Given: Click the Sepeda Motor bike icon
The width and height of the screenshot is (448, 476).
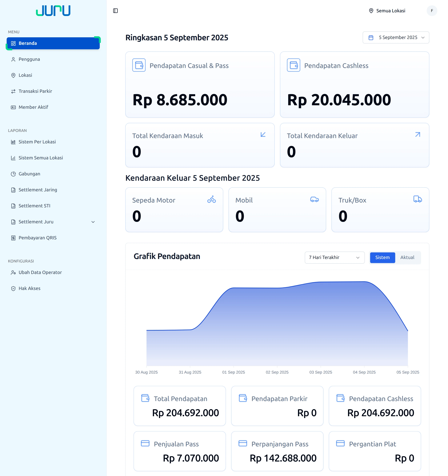Looking at the screenshot, I should pos(211,199).
